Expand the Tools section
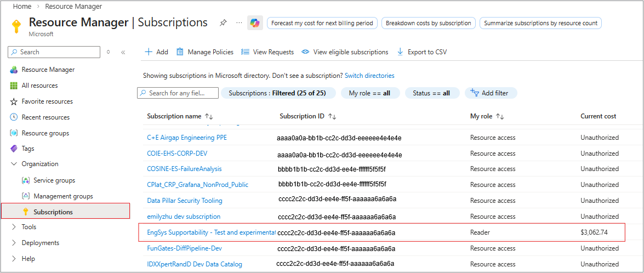Image resolution: width=644 pixels, height=273 pixels. tap(14, 227)
